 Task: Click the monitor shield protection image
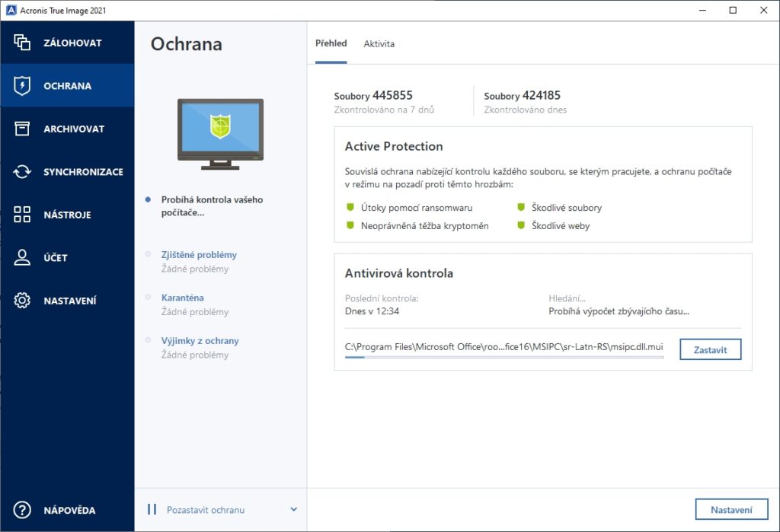pos(220,133)
